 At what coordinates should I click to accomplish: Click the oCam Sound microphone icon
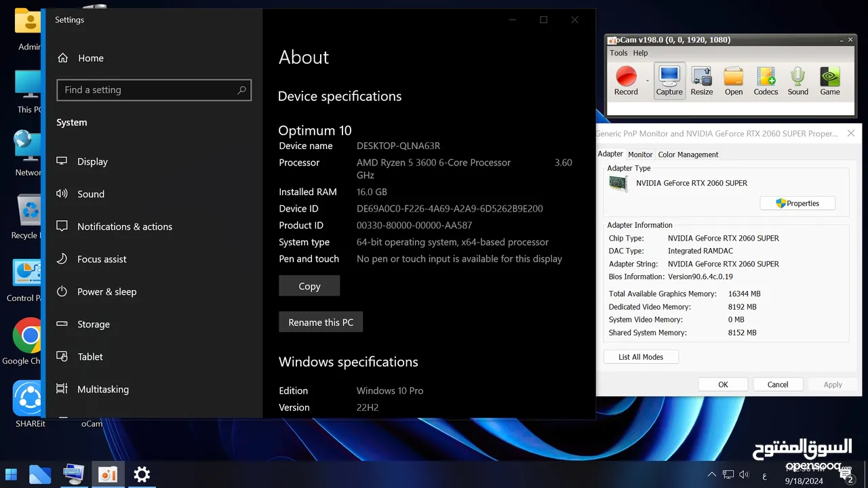[798, 81]
